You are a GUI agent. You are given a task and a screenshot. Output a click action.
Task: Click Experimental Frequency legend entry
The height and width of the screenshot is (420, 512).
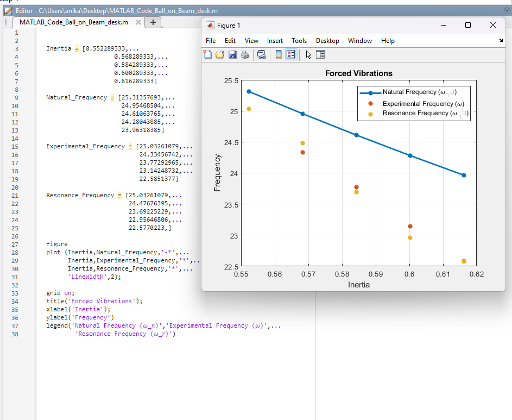click(x=423, y=104)
